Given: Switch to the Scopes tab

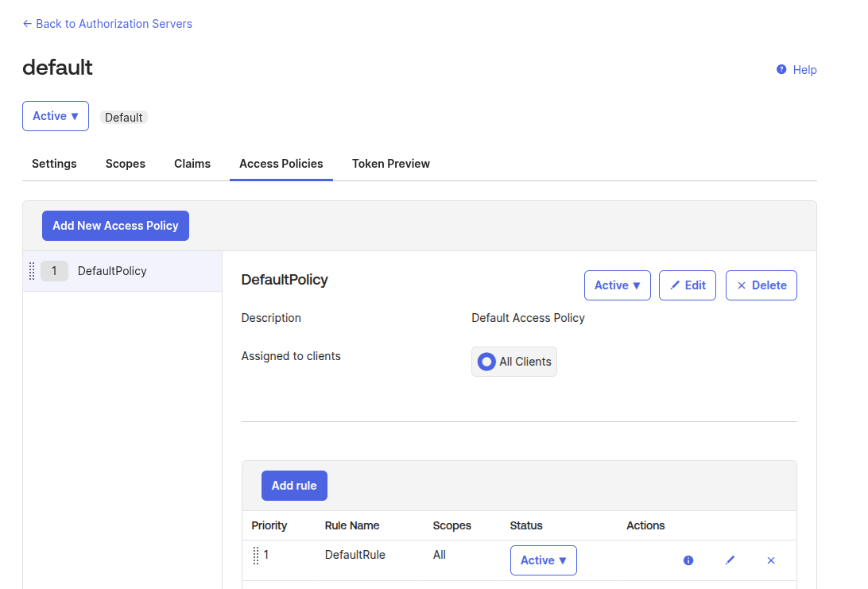Looking at the screenshot, I should point(126,164).
